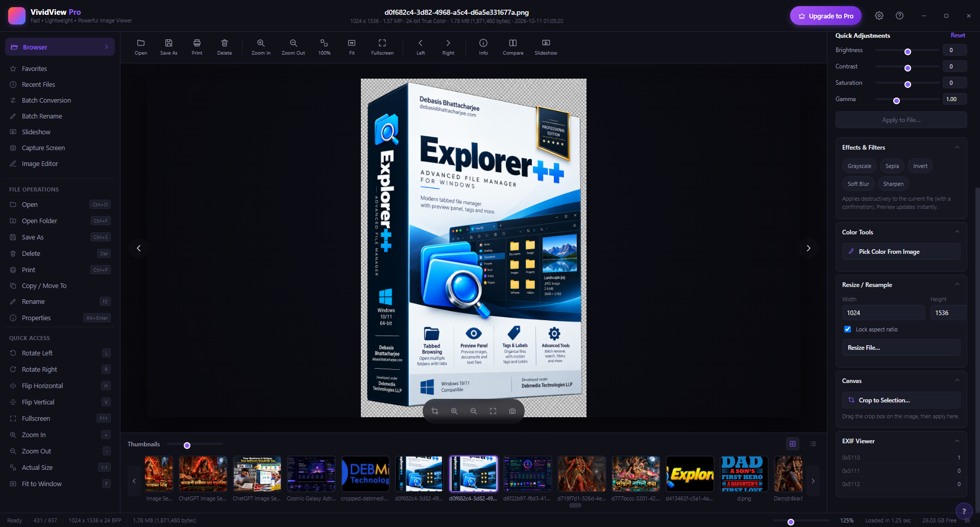Click Properties in File Operations
The height and width of the screenshot is (527, 980).
tap(60, 318)
